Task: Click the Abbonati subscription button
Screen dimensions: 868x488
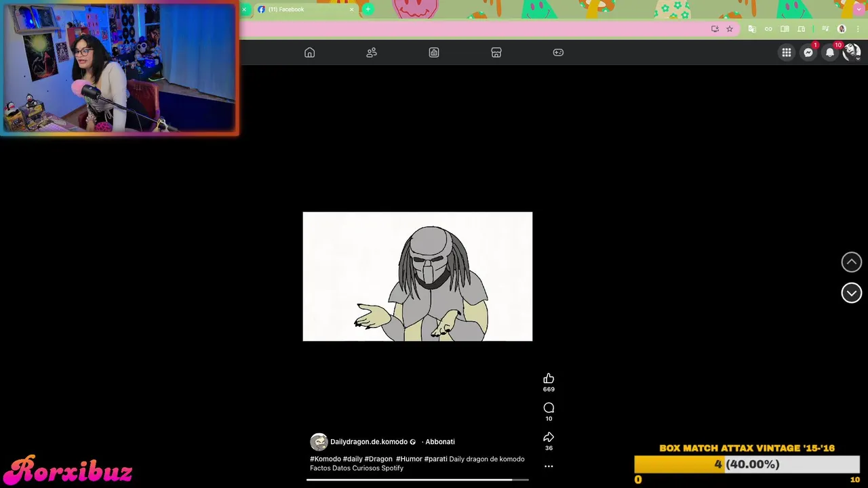Action: [x=440, y=442]
